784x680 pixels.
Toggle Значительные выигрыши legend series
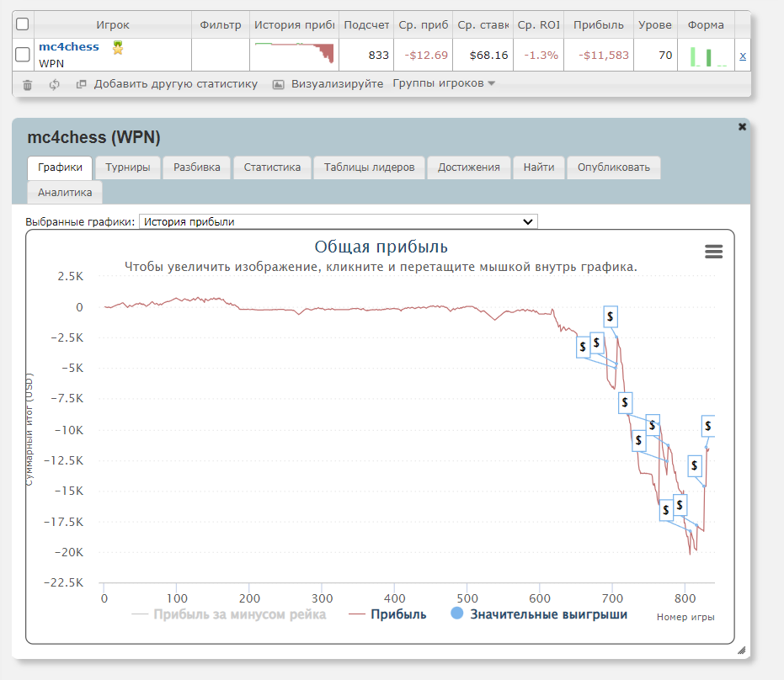point(539,614)
